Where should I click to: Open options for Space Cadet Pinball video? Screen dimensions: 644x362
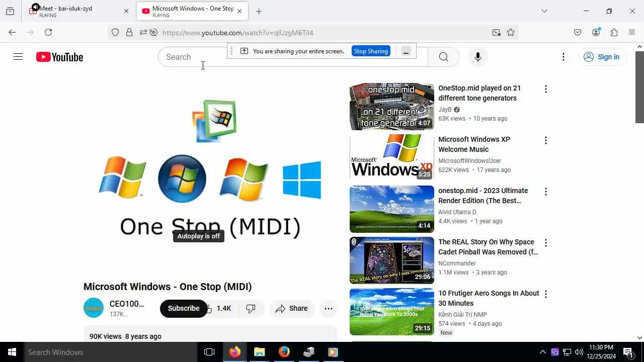[x=545, y=243]
